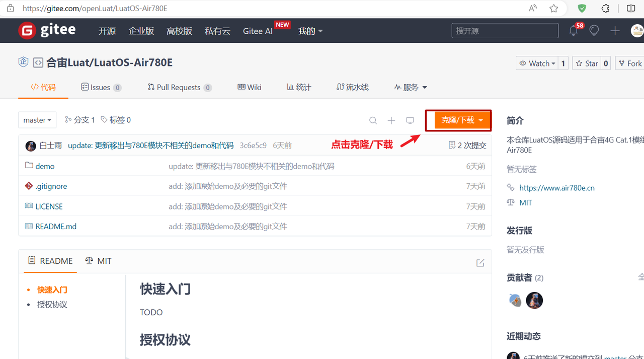This screenshot has width=644, height=359.
Task: Open the browser extensions puzzle icon
Action: point(606,8)
